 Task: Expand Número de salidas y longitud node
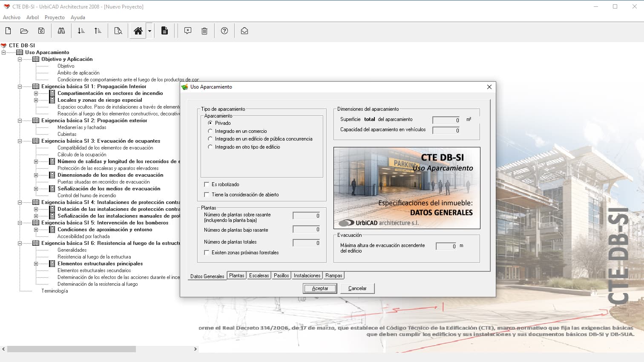pyautogui.click(x=36, y=161)
